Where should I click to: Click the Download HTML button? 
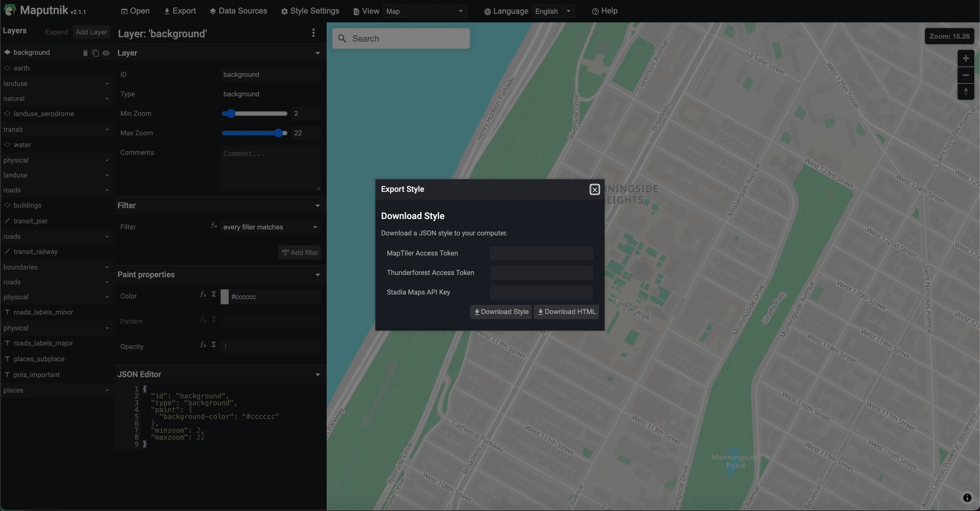[x=566, y=311]
